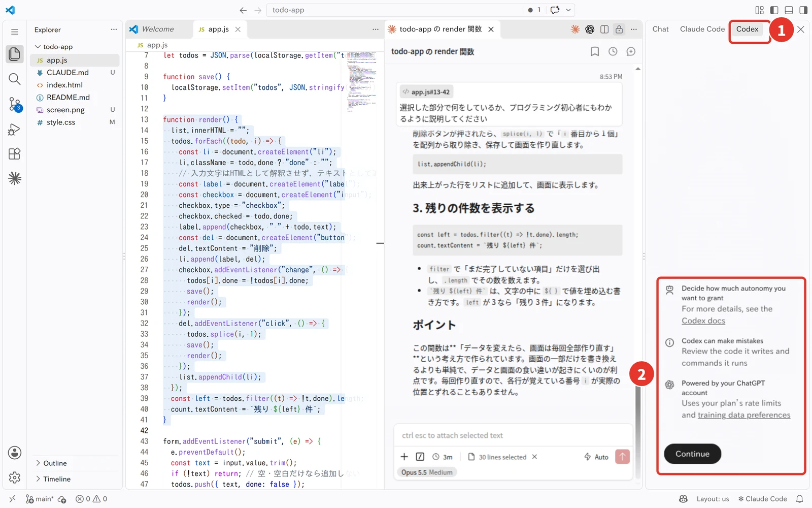Toggle Primary Side Bar layout button
Image resolution: width=812 pixels, height=508 pixels.
click(774, 10)
